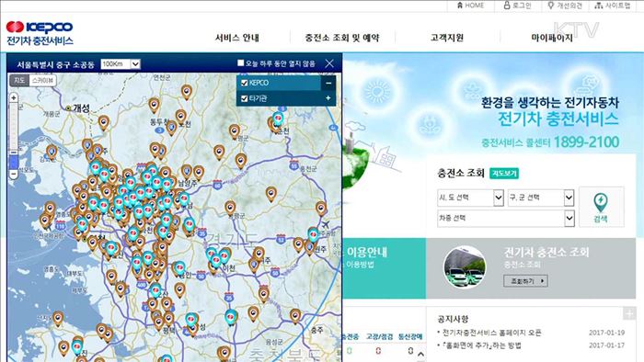Collapse the KEPCO filter minus button
644x362 pixels.
tap(328, 84)
